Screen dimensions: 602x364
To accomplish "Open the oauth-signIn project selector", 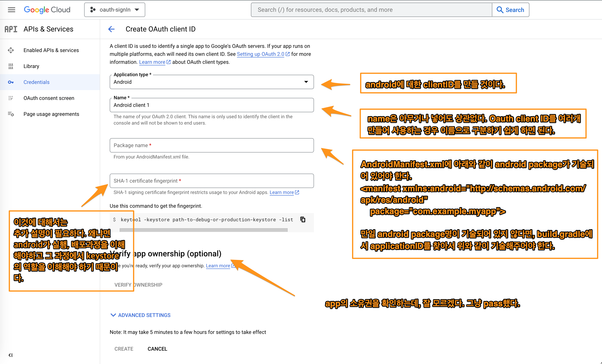I will [x=114, y=10].
